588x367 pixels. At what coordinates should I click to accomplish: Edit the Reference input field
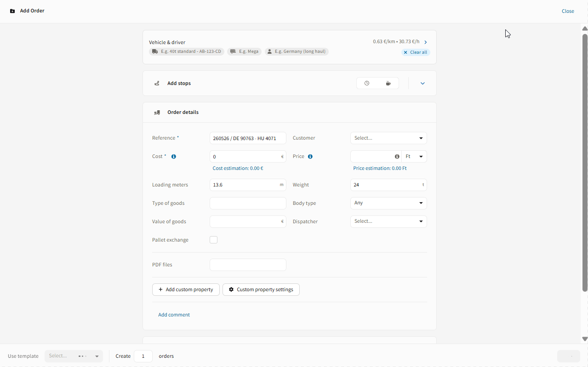248,138
